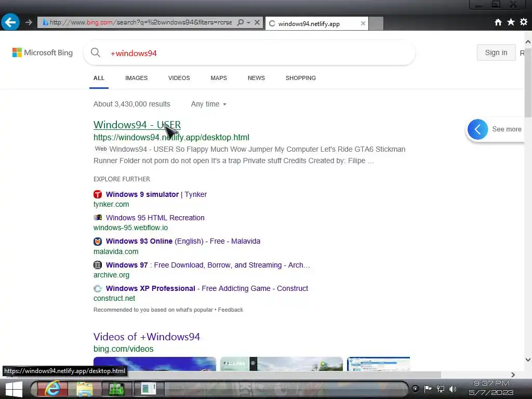Click the Sign in button

pos(496,52)
